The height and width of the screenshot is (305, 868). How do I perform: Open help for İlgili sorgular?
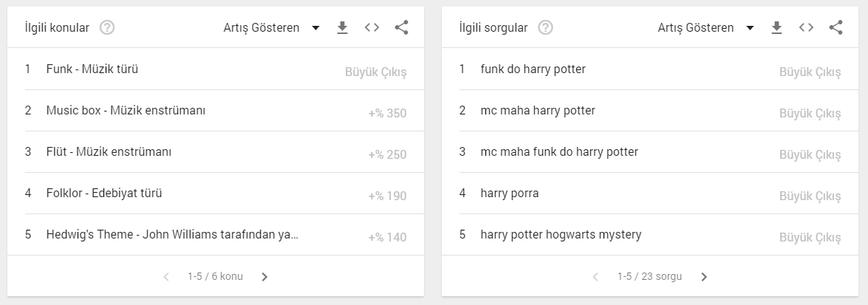pyautogui.click(x=545, y=27)
